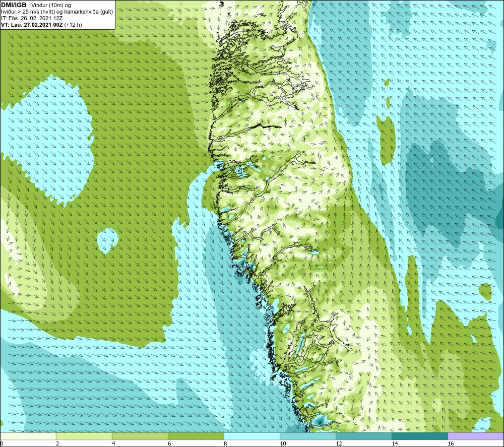Click the legend scale value "10"
The image size is (504, 447).
(283, 443)
